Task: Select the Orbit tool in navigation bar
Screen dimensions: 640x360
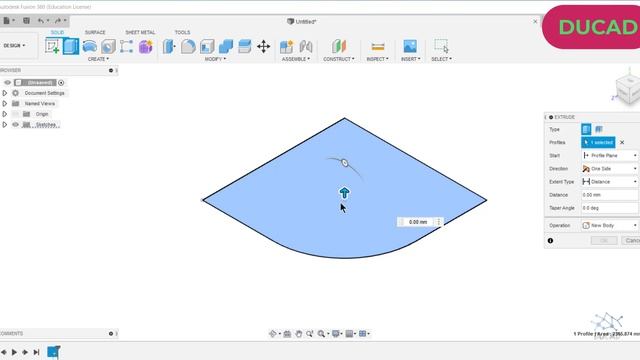Action: coord(274,334)
